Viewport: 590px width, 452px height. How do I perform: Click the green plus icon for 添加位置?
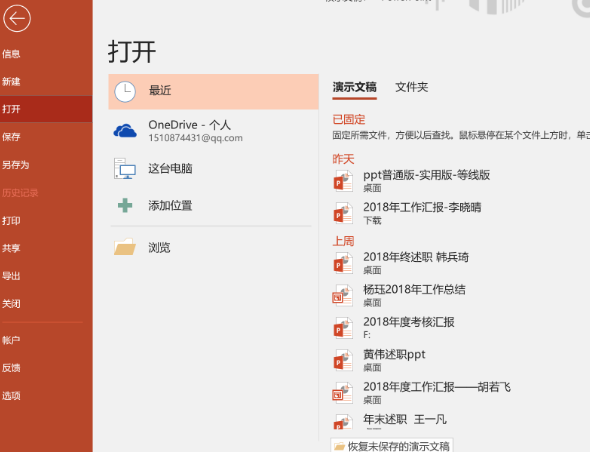(125, 205)
